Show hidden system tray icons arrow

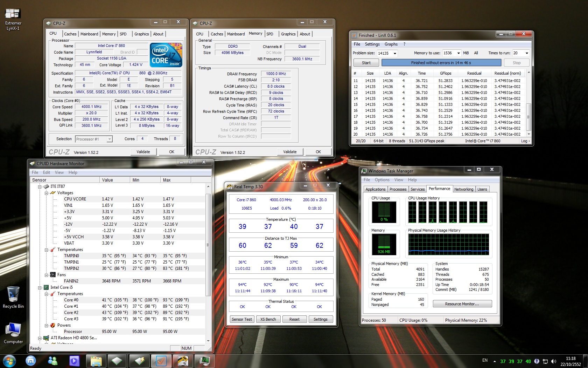pos(495,361)
